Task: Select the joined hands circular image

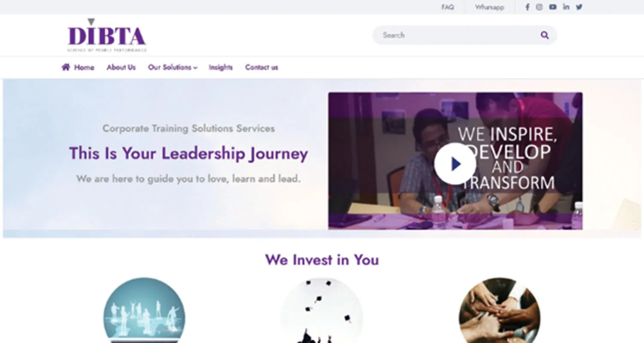Action: pos(499,310)
